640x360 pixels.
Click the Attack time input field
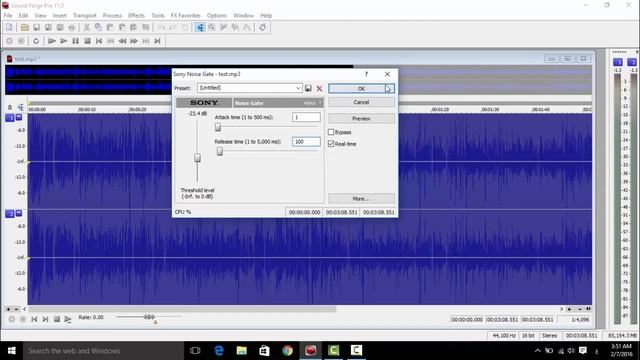pos(306,117)
